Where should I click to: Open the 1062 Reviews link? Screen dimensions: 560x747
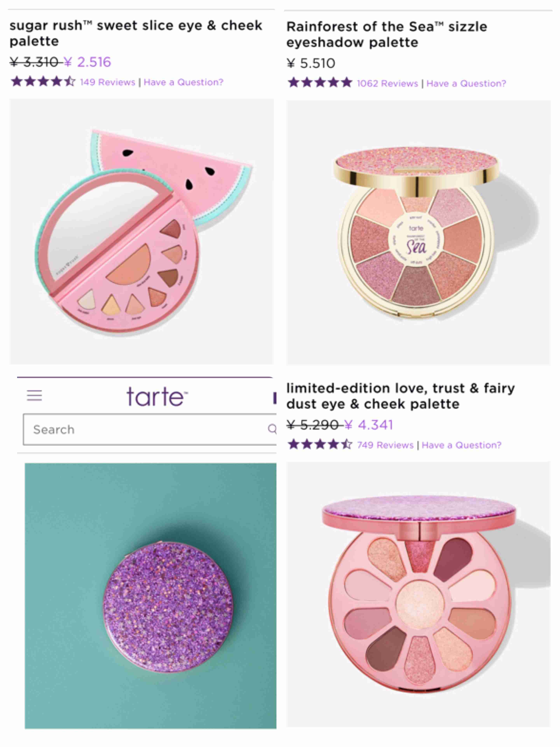tap(387, 83)
